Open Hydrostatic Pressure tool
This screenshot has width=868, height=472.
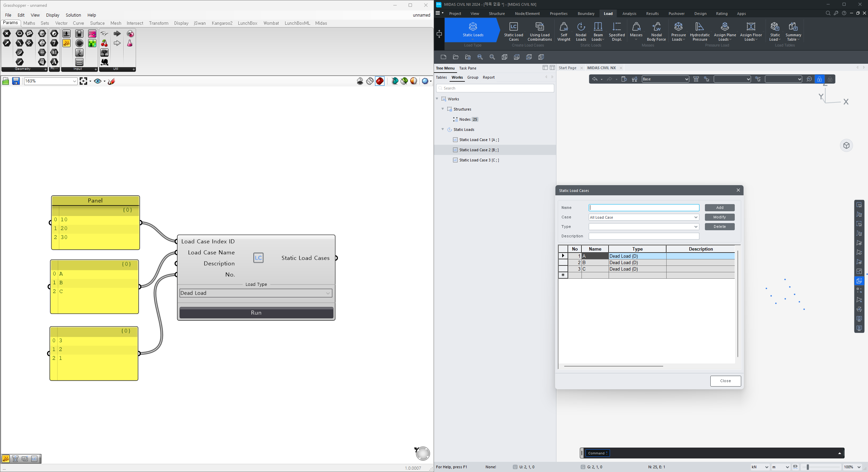pos(699,32)
